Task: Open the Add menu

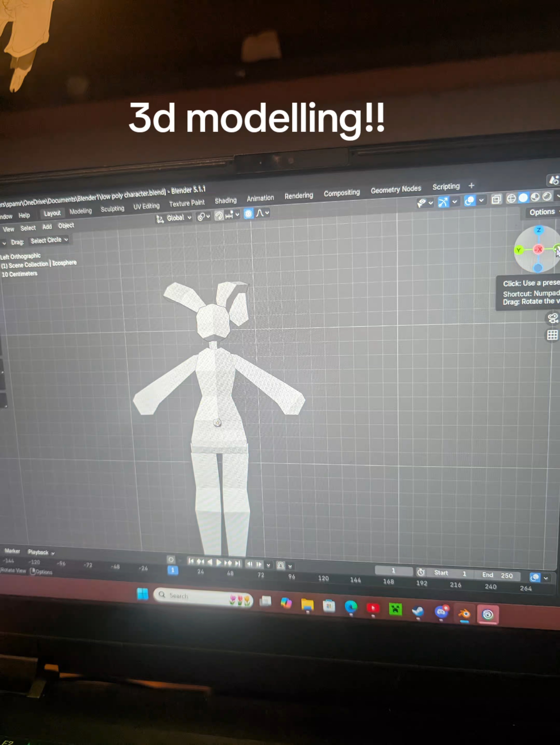Action: click(x=47, y=227)
